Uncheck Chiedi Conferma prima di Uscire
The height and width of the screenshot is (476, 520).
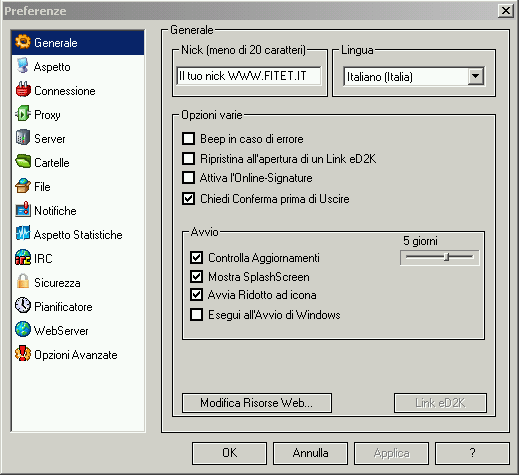click(189, 199)
